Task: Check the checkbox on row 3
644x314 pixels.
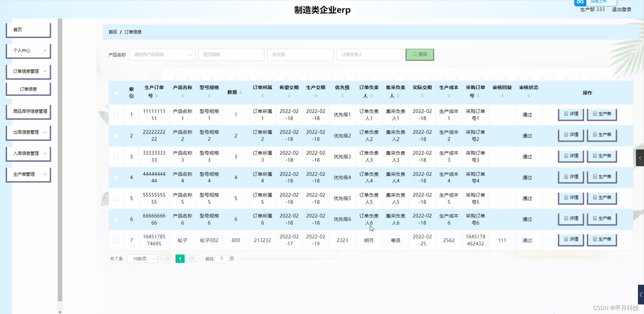Action: point(116,156)
